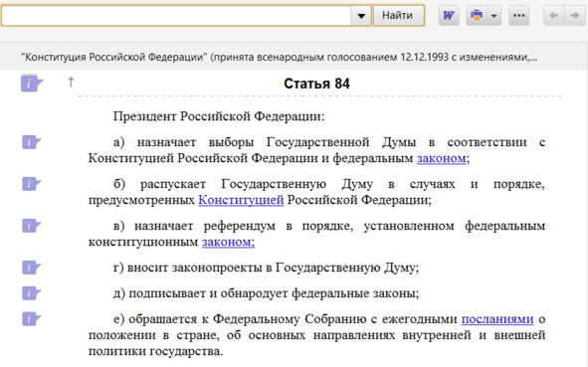Go forward with the right arrow

pos(574,15)
